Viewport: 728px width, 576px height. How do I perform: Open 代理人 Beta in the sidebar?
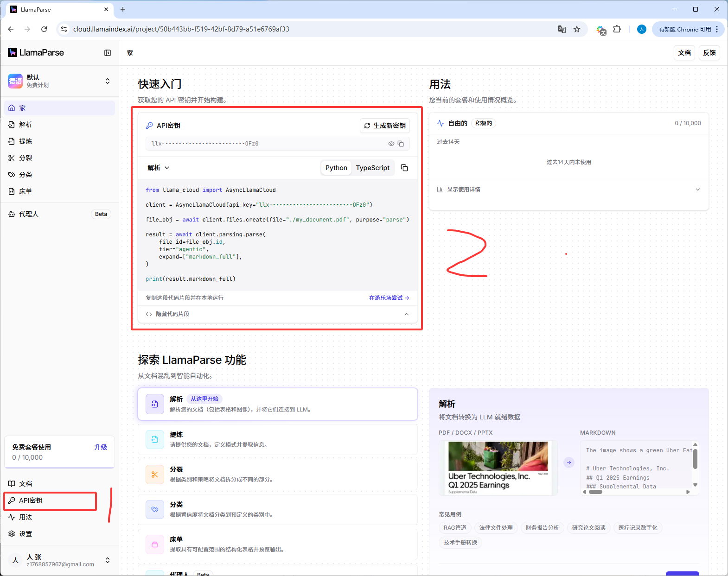60,214
